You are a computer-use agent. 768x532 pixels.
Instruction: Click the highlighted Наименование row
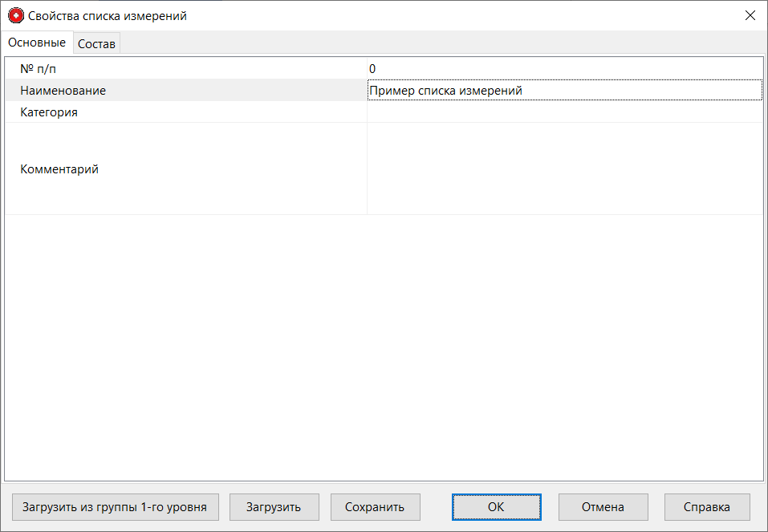coord(185,91)
